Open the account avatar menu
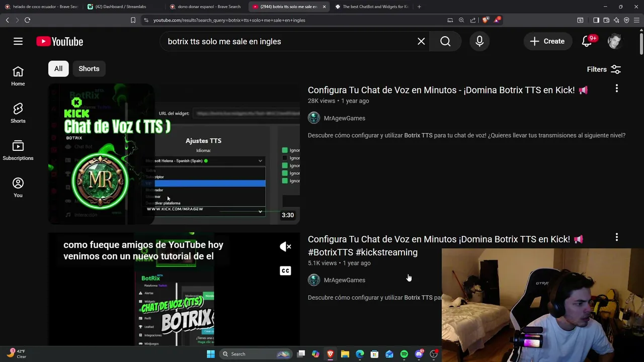644x362 pixels. click(x=614, y=41)
